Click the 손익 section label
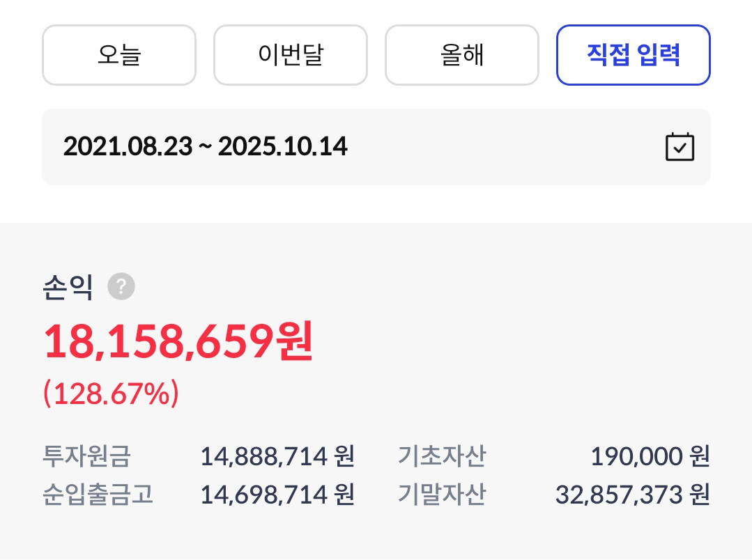Screen dimensions: 752x560 click(68, 286)
